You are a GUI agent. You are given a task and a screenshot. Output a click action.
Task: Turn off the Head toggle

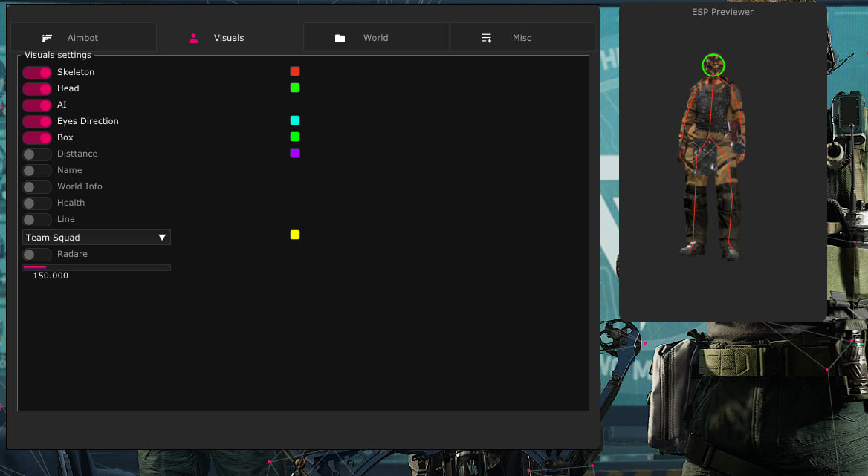click(x=37, y=88)
